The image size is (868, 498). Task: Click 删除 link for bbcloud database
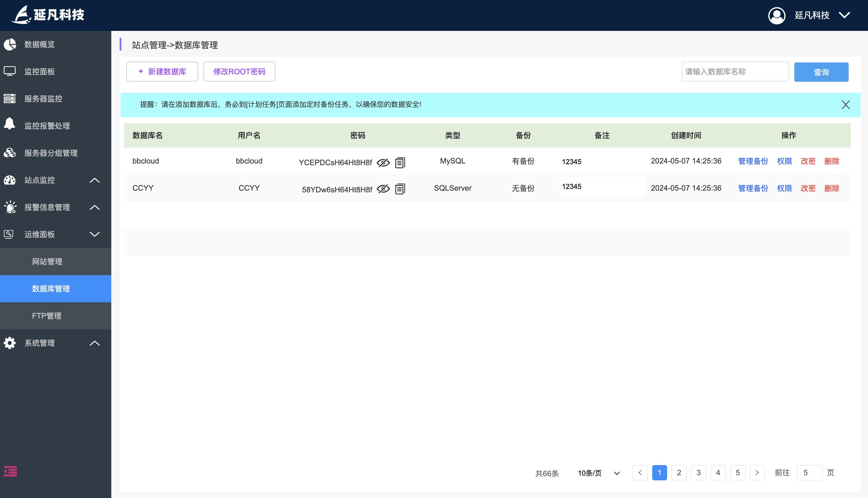click(832, 161)
